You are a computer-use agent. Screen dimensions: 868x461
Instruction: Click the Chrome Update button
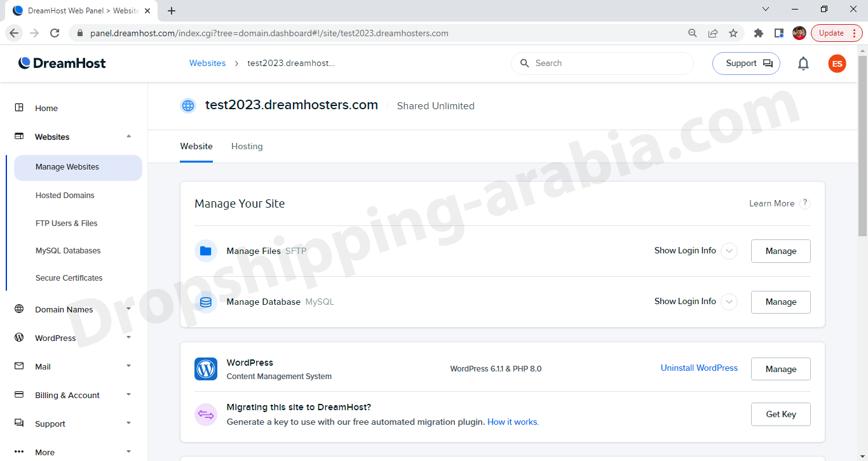(x=836, y=33)
